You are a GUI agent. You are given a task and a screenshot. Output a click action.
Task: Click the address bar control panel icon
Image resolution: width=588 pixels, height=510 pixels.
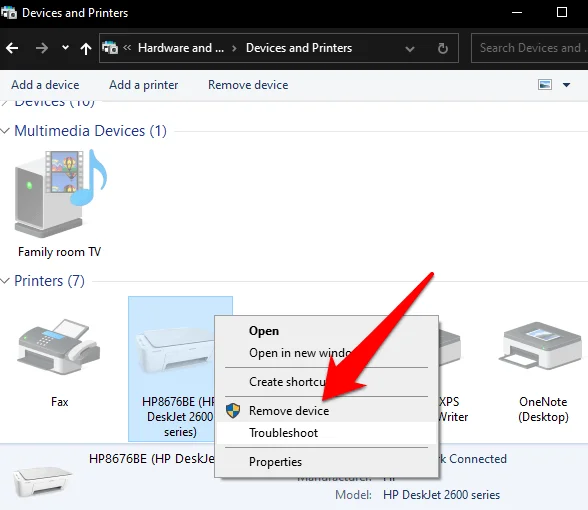(x=110, y=48)
